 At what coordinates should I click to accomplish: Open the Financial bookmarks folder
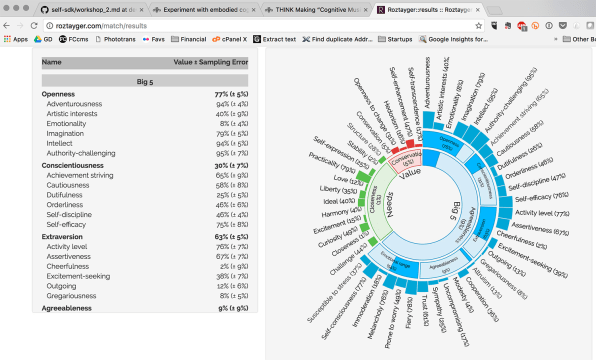[x=189, y=39]
